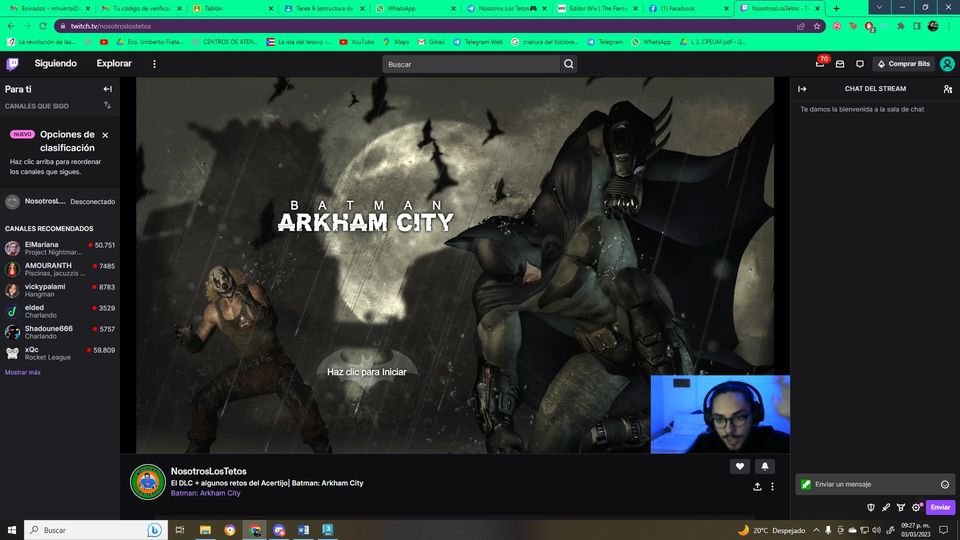Open recommended channel Shadoune666
This screenshot has height=540, width=960.
(x=60, y=332)
